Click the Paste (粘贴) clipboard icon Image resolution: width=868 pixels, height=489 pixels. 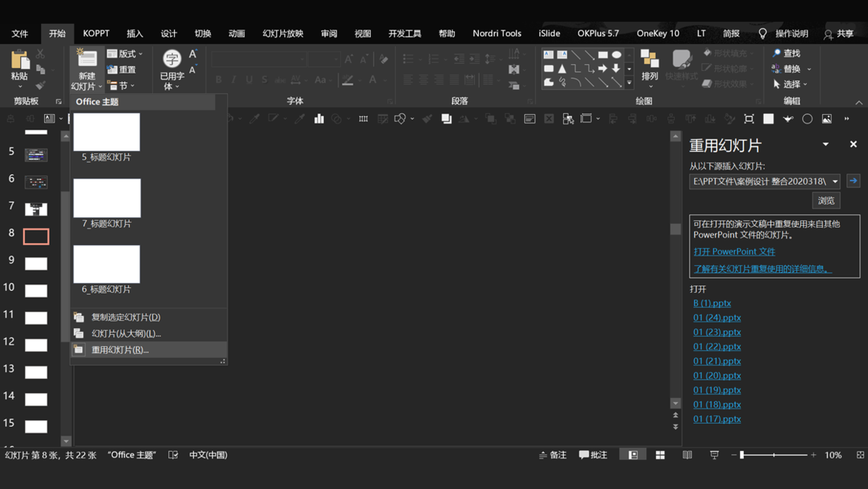[20, 60]
